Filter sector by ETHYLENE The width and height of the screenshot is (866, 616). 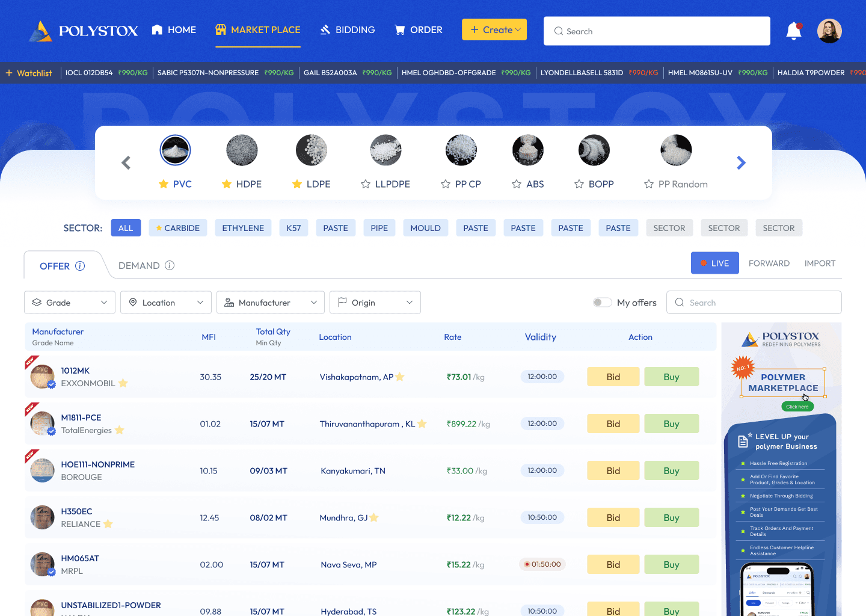point(243,228)
